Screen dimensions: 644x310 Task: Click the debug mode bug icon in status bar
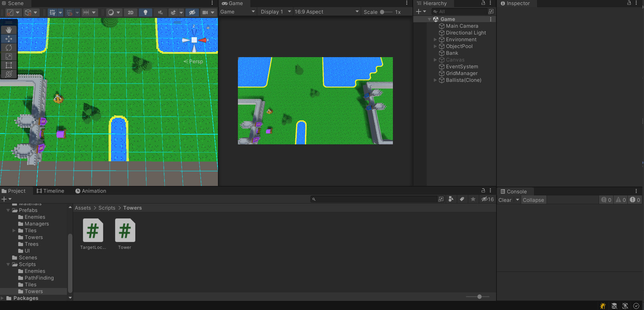(x=603, y=306)
